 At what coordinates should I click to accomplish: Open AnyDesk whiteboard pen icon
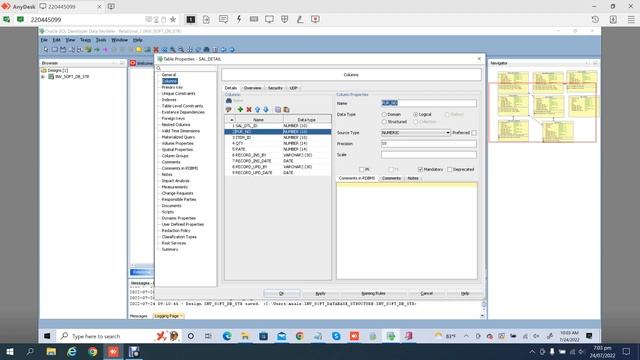click(x=300, y=19)
